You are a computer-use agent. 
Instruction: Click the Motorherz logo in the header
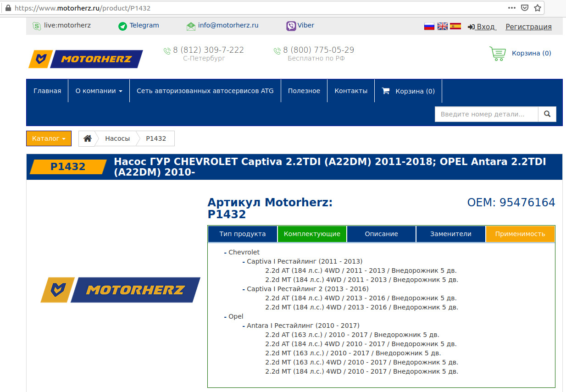click(85, 59)
